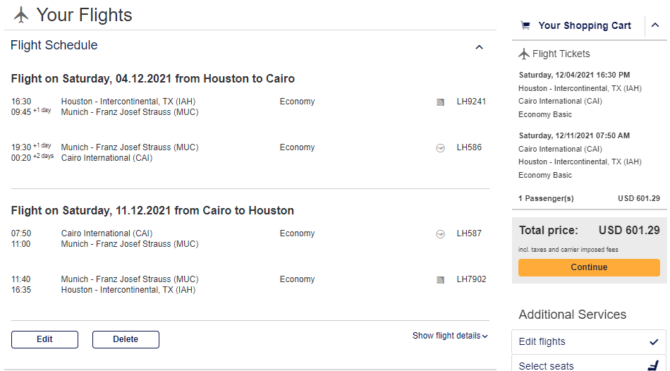Click the operator icon next to LH7902

pos(440,280)
